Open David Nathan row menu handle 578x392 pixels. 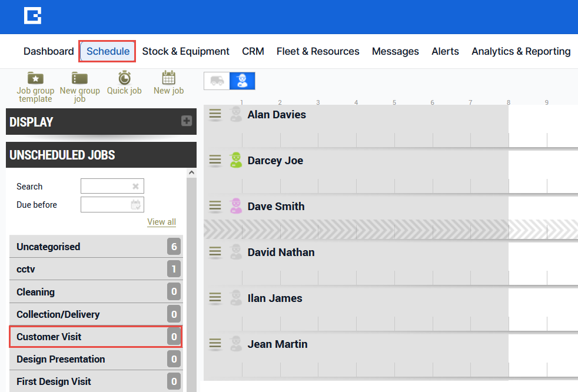click(x=215, y=251)
